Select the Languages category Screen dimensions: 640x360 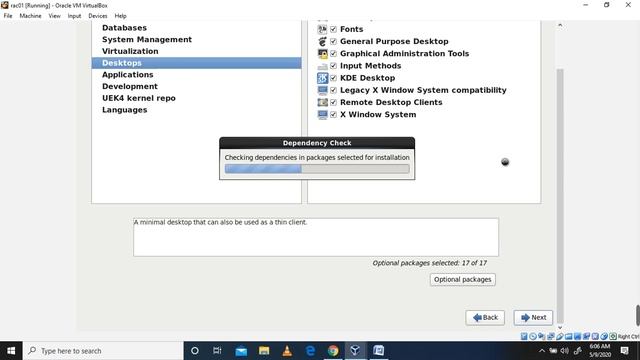coord(124,110)
